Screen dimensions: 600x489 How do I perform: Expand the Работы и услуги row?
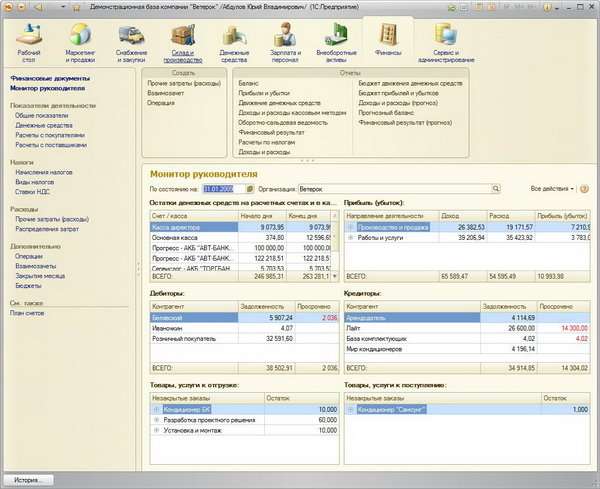[x=350, y=238]
